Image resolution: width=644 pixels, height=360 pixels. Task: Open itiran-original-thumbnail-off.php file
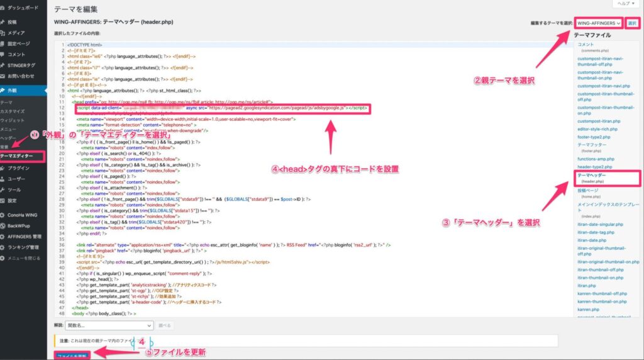point(602,251)
